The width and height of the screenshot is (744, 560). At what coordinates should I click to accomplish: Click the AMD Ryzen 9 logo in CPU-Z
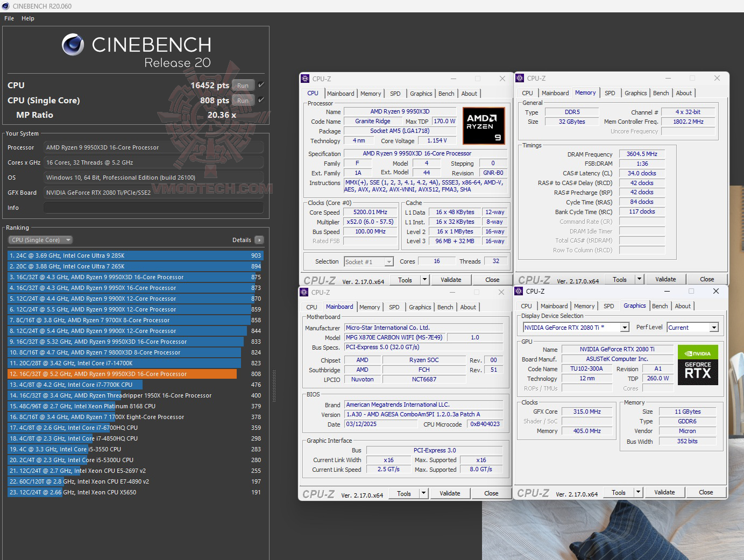484,127
